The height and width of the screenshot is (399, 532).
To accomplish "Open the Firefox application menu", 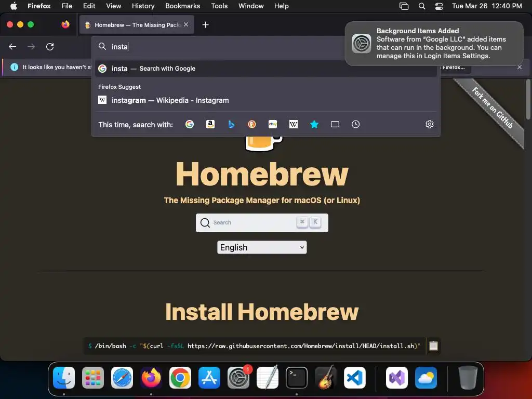I will coord(39,6).
